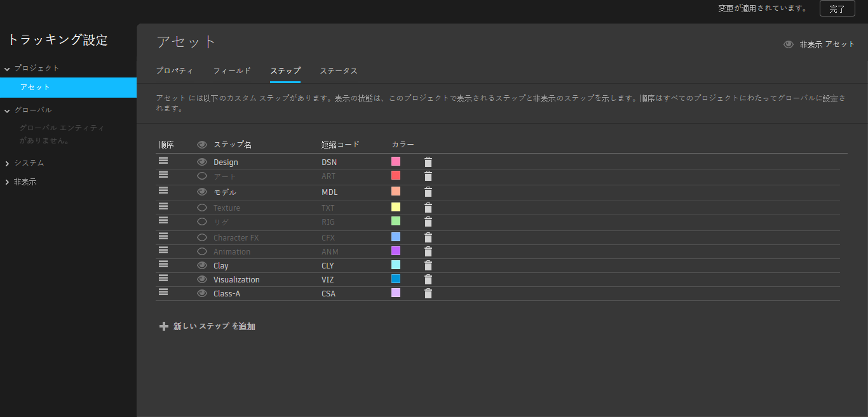Click the reorder handle of Clay step
The height and width of the screenshot is (417, 868).
(x=163, y=264)
